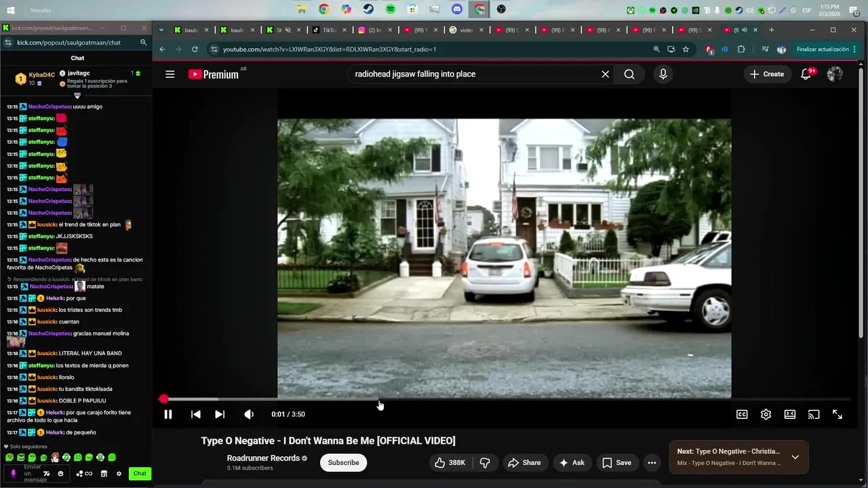Viewport: 868px width, 488px height.
Task: Open Spotify from the taskbar
Action: coord(391,9)
